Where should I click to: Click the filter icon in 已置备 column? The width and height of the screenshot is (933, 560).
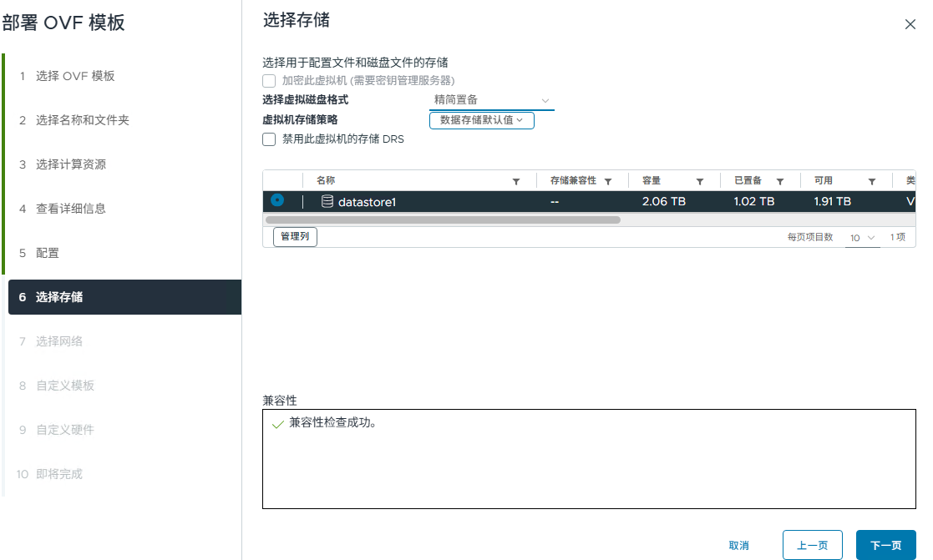(x=780, y=181)
